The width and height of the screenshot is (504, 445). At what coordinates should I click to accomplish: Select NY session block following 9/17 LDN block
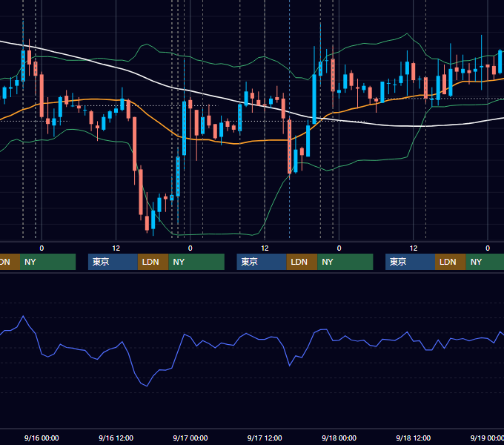pos(345,262)
